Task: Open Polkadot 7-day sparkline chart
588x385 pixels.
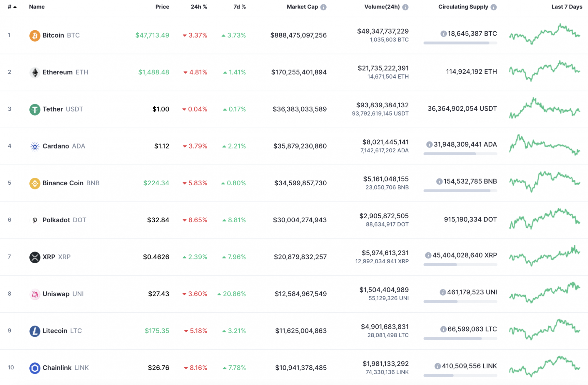Action: pyautogui.click(x=545, y=219)
